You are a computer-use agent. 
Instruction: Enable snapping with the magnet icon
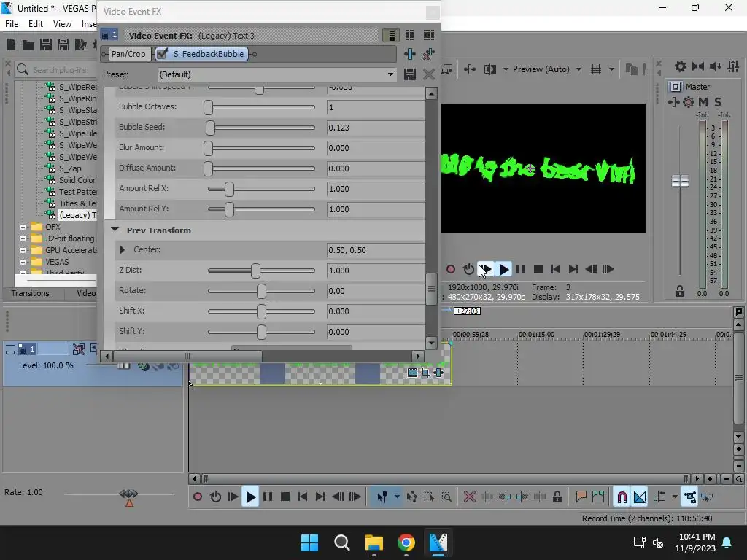click(x=622, y=497)
